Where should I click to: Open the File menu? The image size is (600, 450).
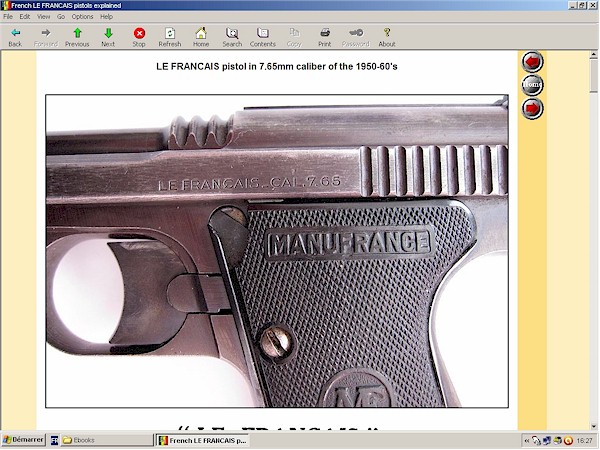[8, 16]
